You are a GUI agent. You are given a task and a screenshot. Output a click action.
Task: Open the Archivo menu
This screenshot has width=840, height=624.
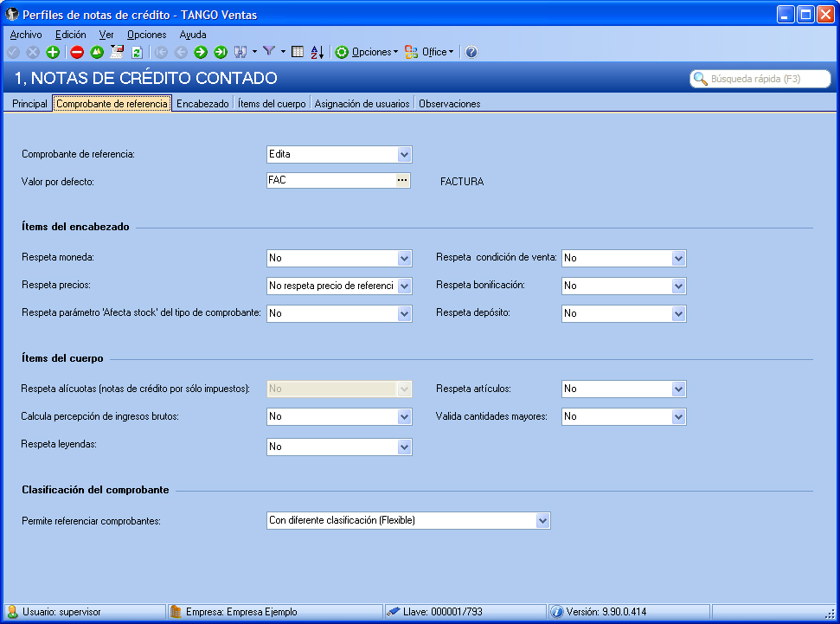26,35
